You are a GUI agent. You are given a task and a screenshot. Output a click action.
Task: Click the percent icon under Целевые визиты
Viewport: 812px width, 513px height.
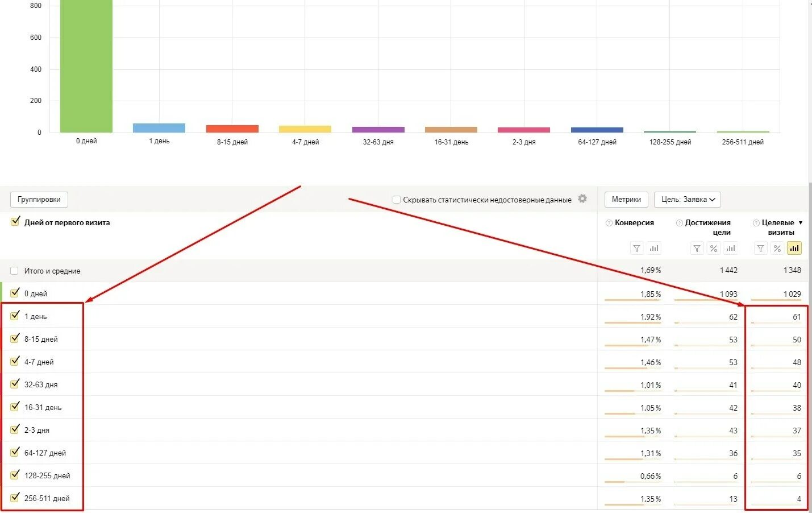click(777, 249)
